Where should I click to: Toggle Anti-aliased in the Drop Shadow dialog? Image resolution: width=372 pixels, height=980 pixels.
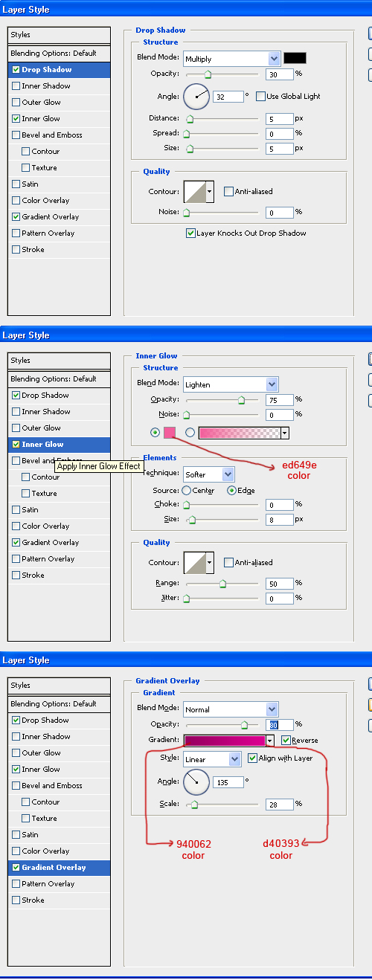click(x=228, y=191)
